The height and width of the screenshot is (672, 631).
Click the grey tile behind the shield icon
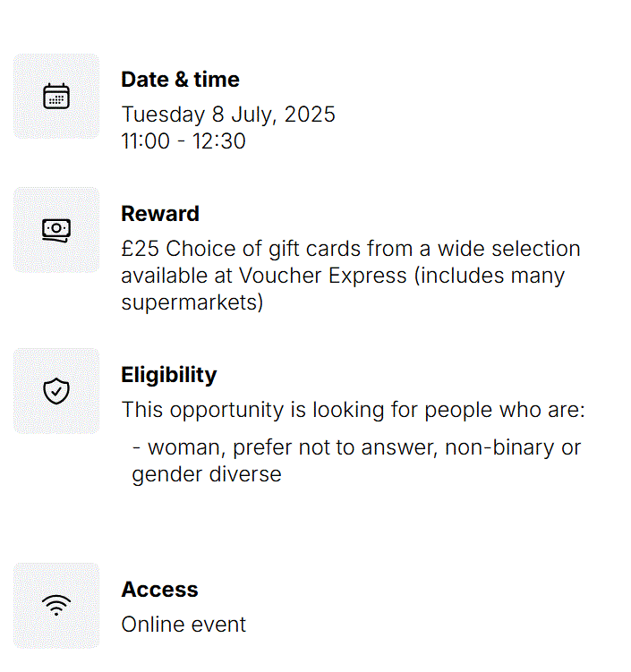pos(56,391)
